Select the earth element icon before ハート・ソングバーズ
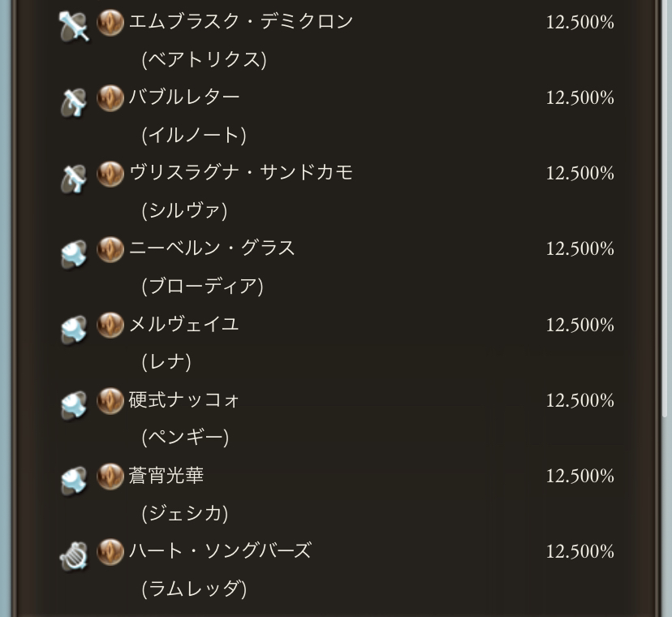The width and height of the screenshot is (672, 617). pyautogui.click(x=110, y=551)
